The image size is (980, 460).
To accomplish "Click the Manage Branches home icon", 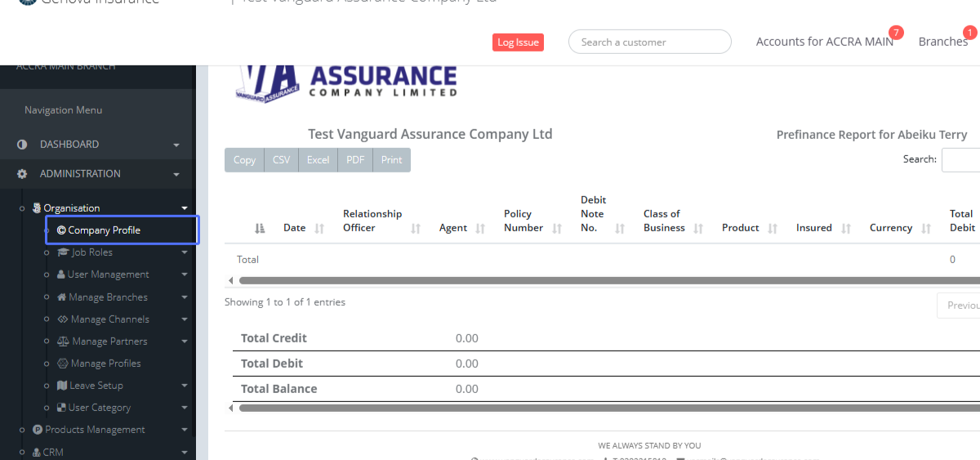I will click(61, 297).
